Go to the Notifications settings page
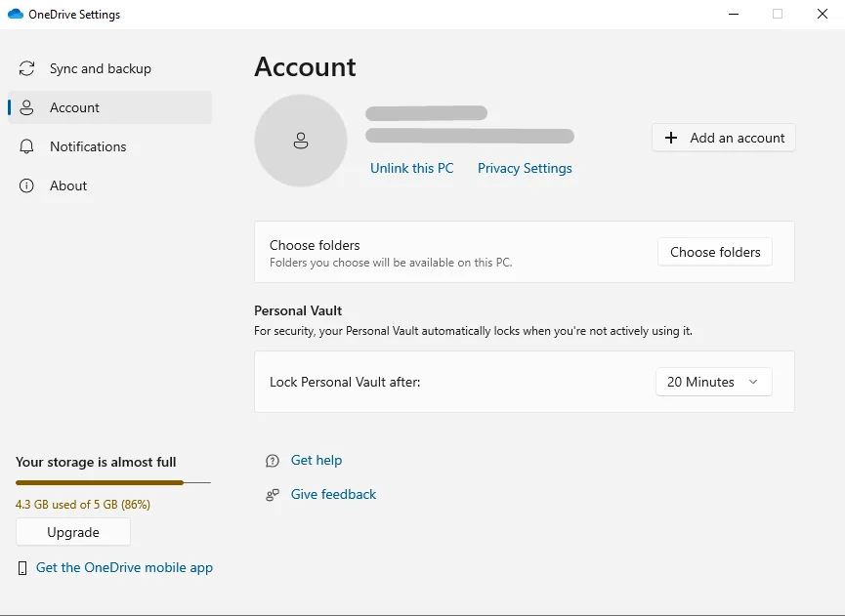The image size is (845, 616). pyautogui.click(x=110, y=146)
